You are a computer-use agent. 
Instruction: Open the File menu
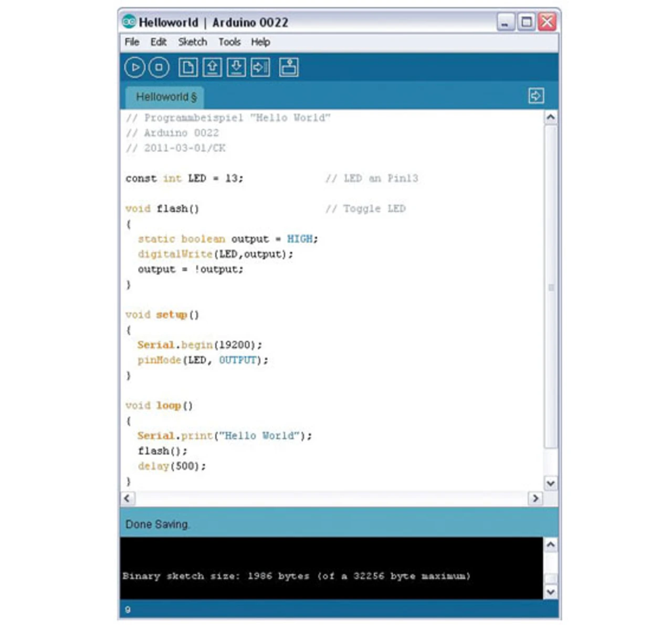[x=132, y=42]
